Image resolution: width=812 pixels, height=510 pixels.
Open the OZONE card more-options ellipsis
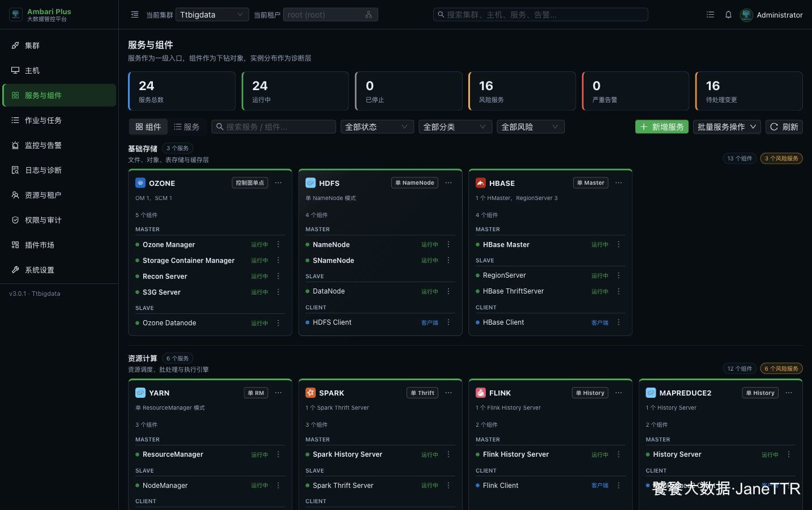point(279,183)
